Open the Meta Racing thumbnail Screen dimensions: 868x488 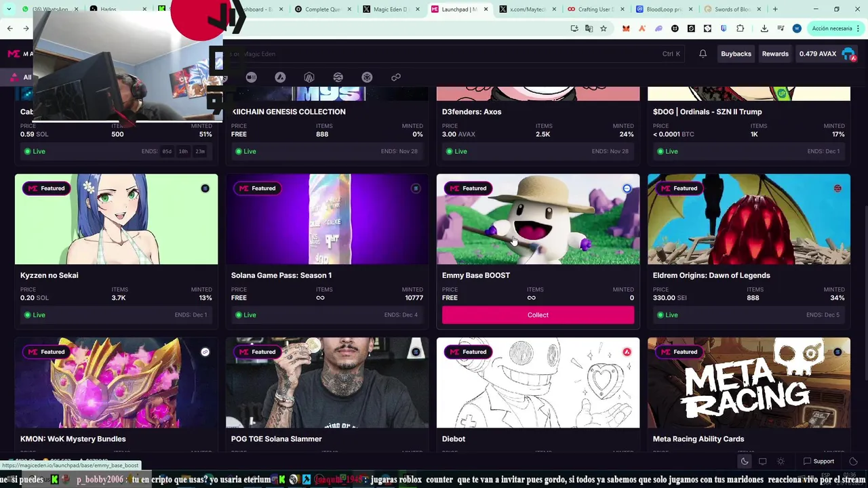pyautogui.click(x=749, y=382)
